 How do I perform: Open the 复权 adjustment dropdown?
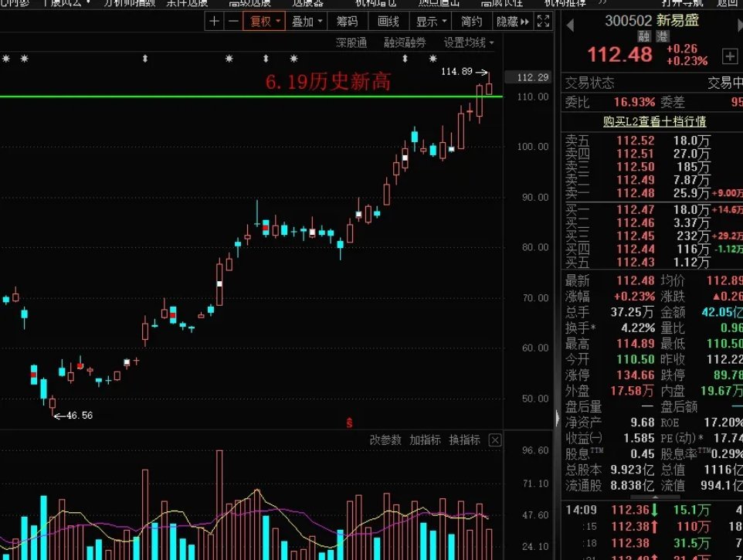264,22
